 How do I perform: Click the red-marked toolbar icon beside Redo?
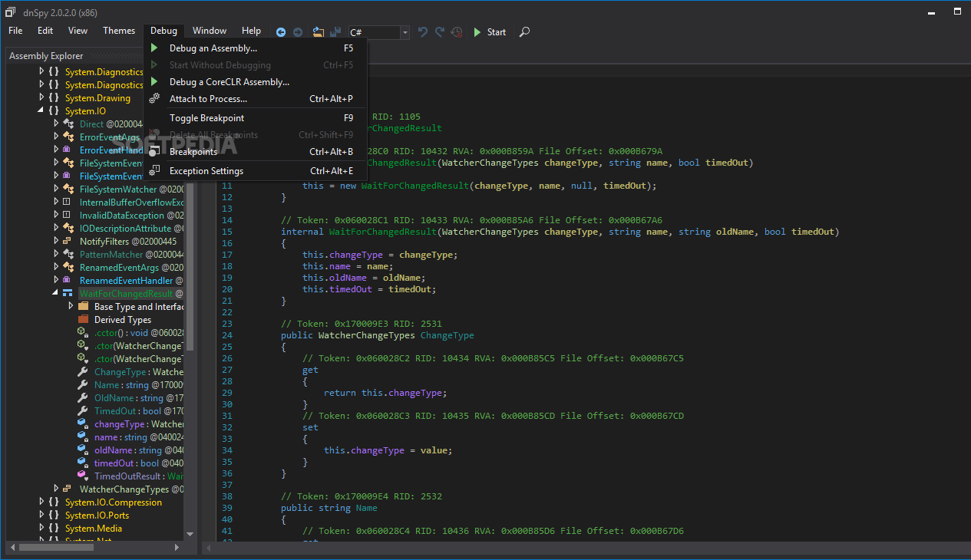(457, 32)
